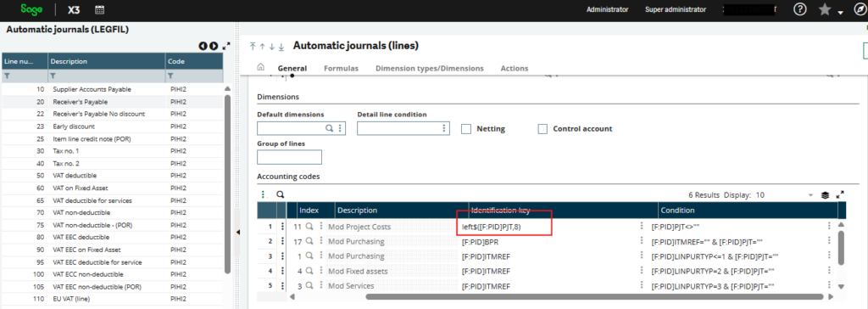Click the home icon beside General tab
This screenshot has width=868, height=309.
pos(261,67)
